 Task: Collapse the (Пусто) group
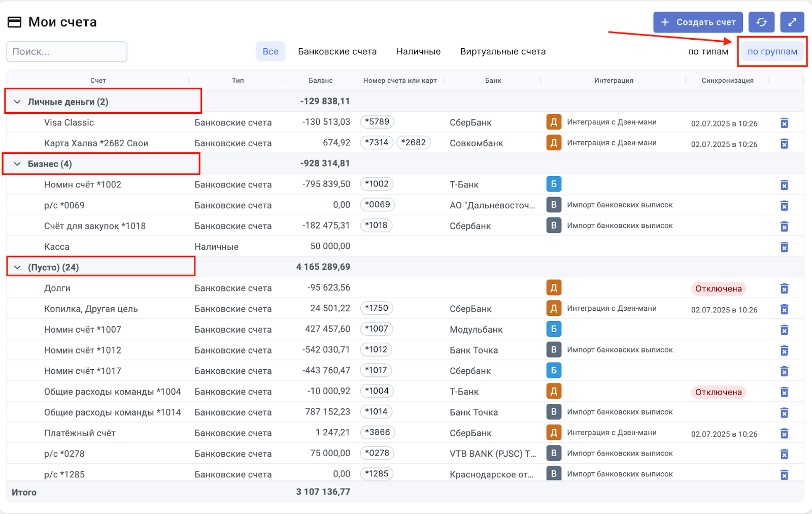click(x=17, y=268)
